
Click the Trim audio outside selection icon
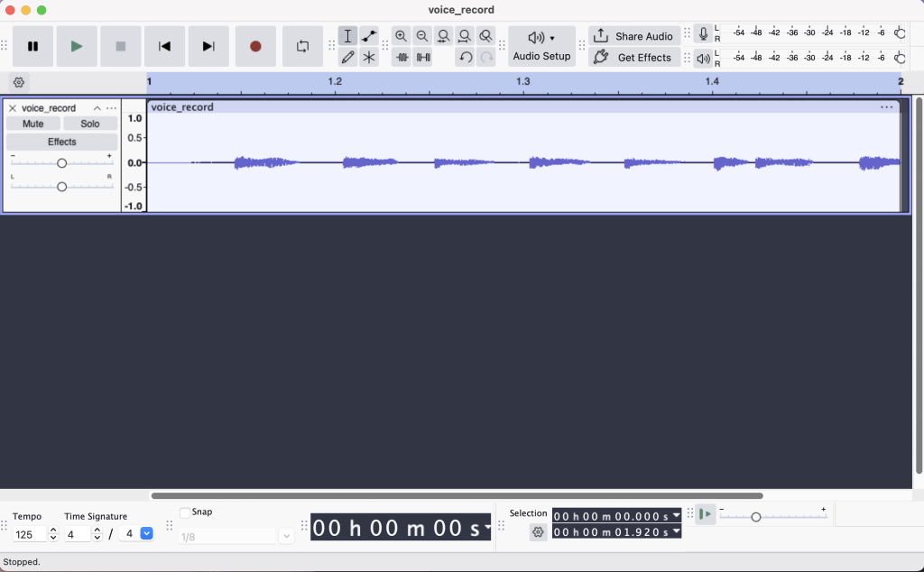(x=402, y=58)
